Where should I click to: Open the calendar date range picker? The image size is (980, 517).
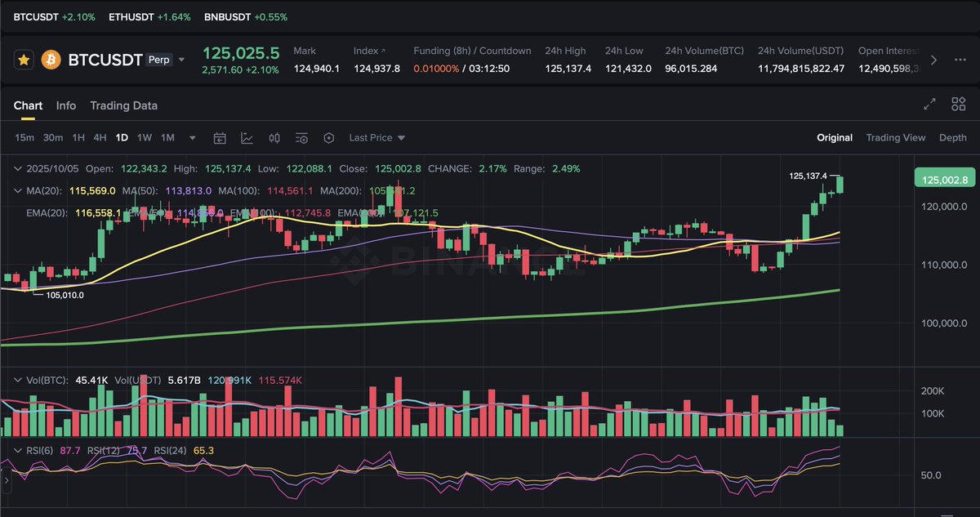(220, 137)
